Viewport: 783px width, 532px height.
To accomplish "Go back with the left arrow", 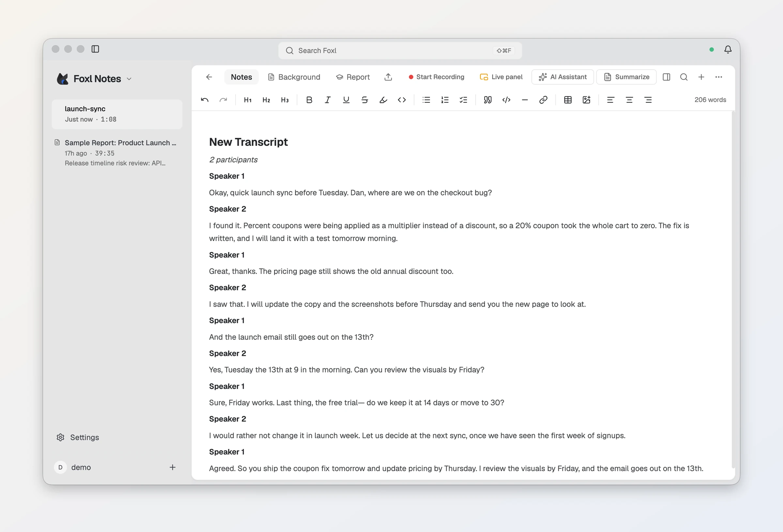I will pos(209,77).
